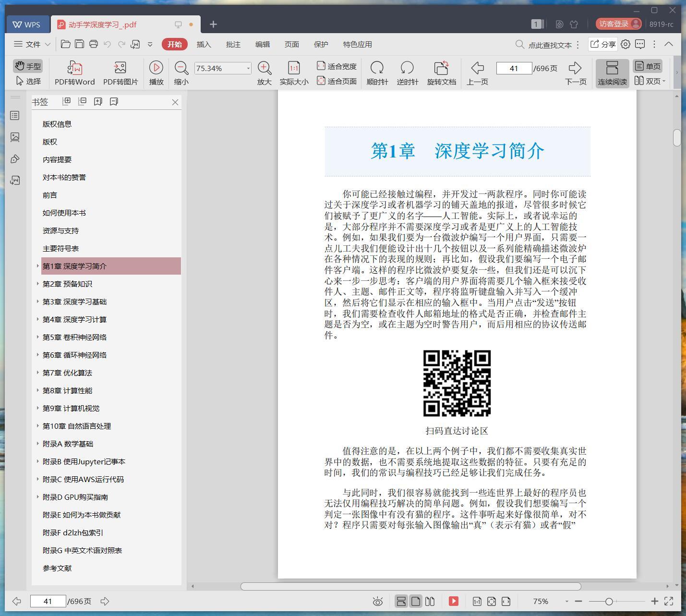The image size is (686, 616).
Task: Toggle 连续阅读 mode
Action: click(x=612, y=73)
